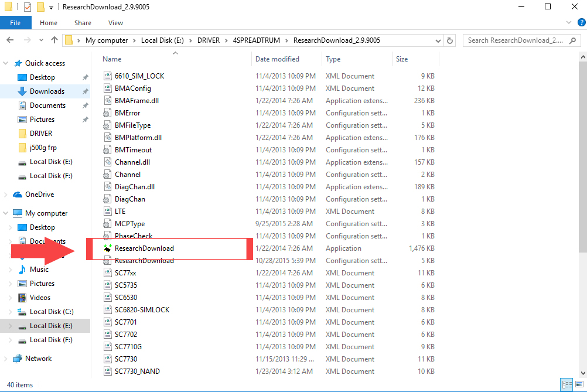587x392 pixels.
Task: Select DRIVER folder in Quick access
Action: coord(41,134)
